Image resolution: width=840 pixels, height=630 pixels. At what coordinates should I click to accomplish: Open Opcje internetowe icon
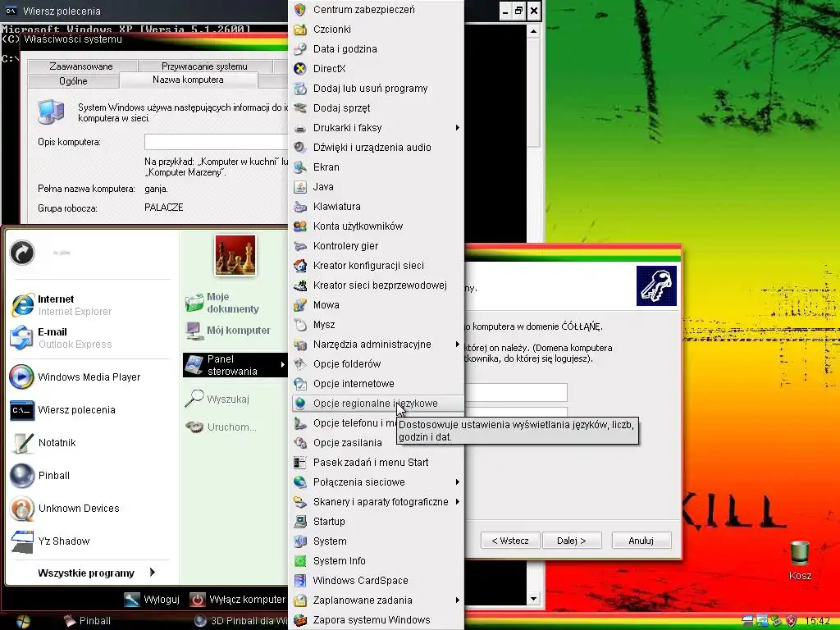pyautogui.click(x=300, y=384)
